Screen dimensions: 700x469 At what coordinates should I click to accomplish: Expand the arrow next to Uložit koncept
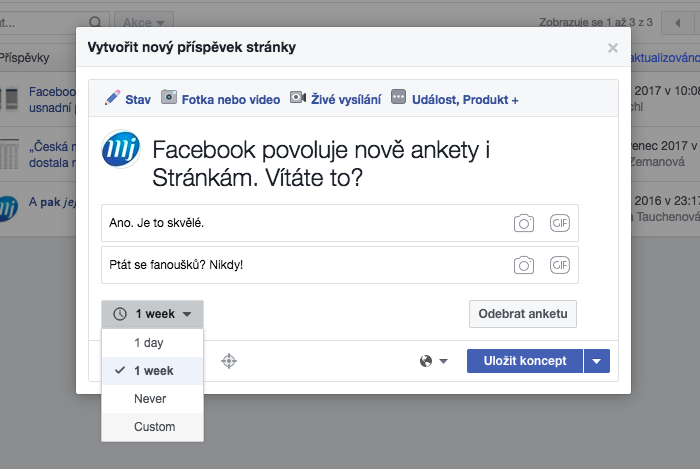(597, 361)
